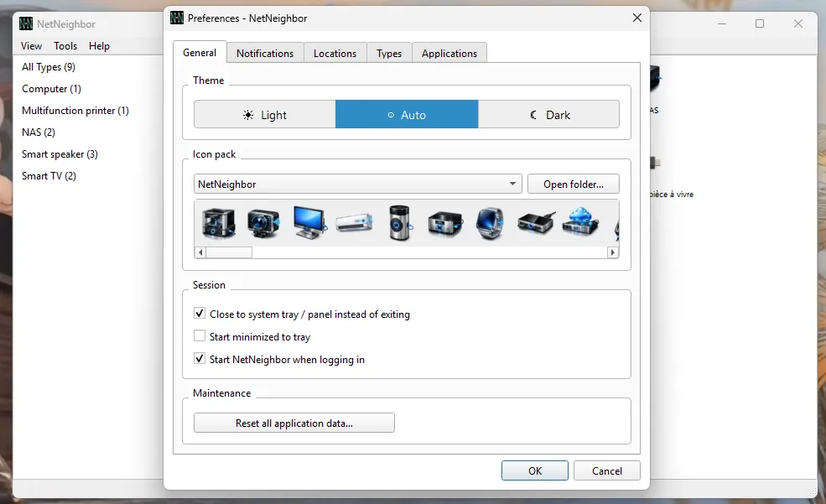Minimize the NetNeighbor main window
Image resolution: width=826 pixels, height=504 pixels.
[x=722, y=23]
